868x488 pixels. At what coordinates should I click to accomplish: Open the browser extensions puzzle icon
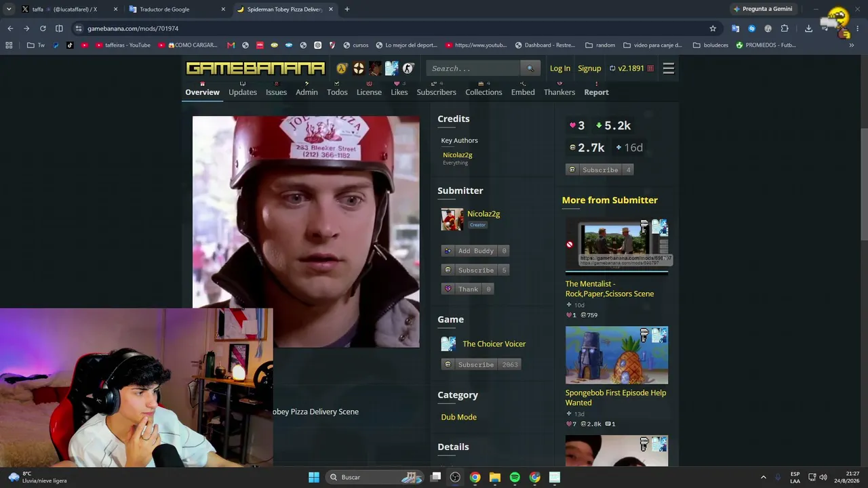[x=785, y=28]
